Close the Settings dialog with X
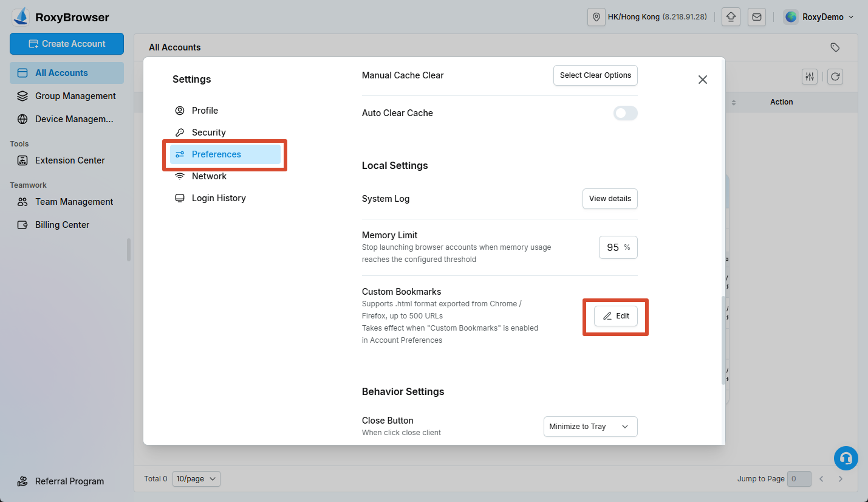Viewport: 868px width, 502px height. pos(703,80)
